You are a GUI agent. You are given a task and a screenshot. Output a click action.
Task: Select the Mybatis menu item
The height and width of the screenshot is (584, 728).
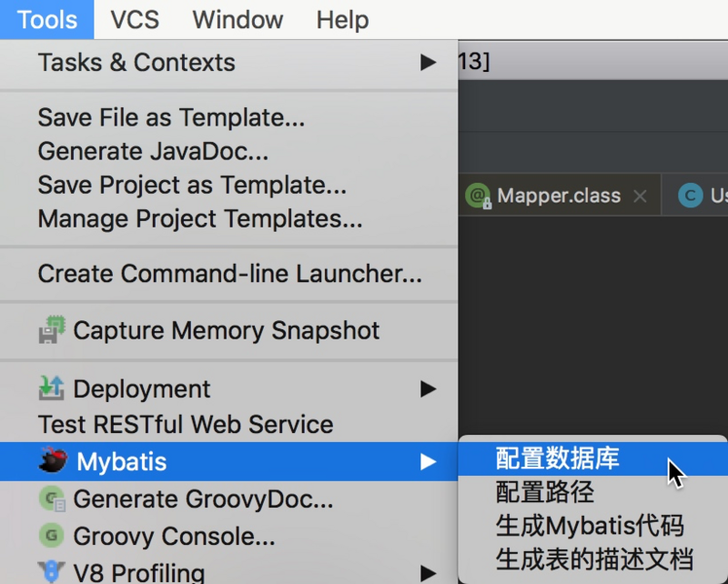[229, 461]
